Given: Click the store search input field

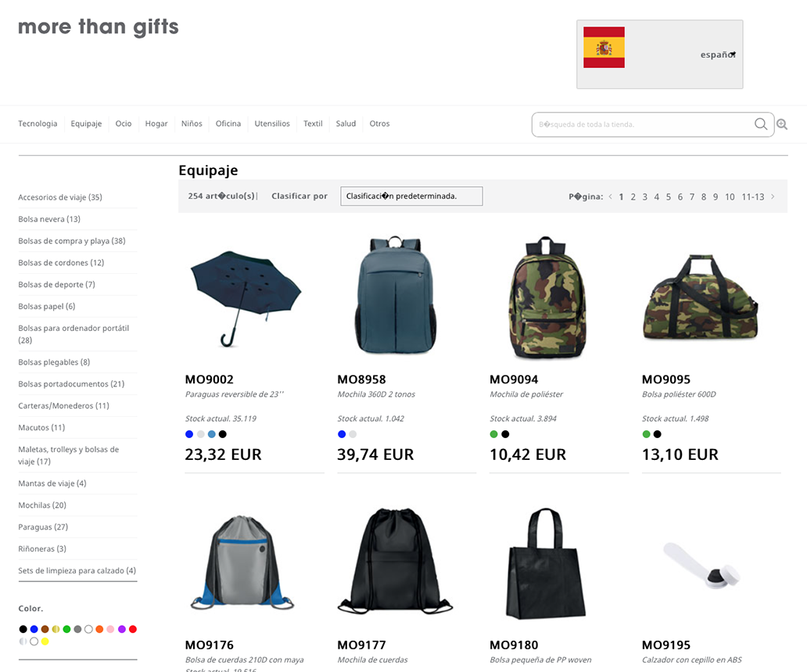Looking at the screenshot, I should (644, 124).
